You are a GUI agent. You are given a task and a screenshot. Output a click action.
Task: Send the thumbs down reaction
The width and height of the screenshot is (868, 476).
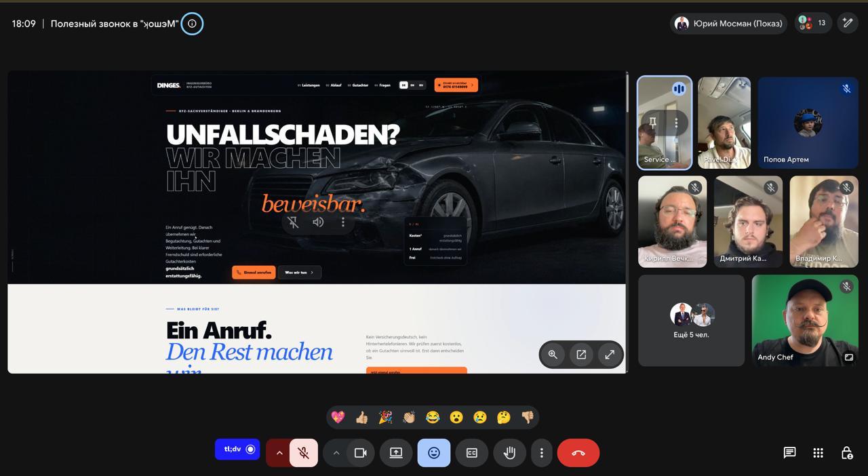[x=527, y=417]
